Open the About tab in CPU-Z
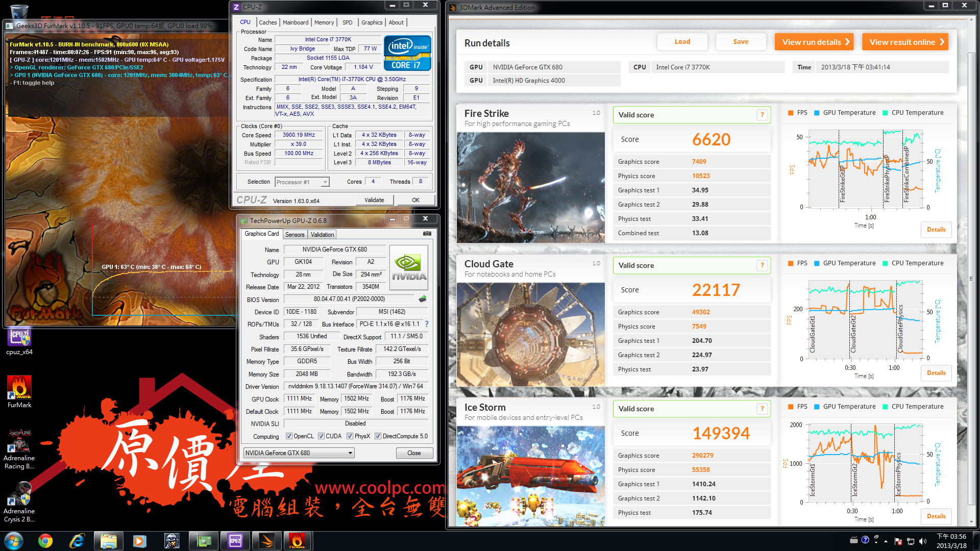The height and width of the screenshot is (551, 980). point(396,22)
